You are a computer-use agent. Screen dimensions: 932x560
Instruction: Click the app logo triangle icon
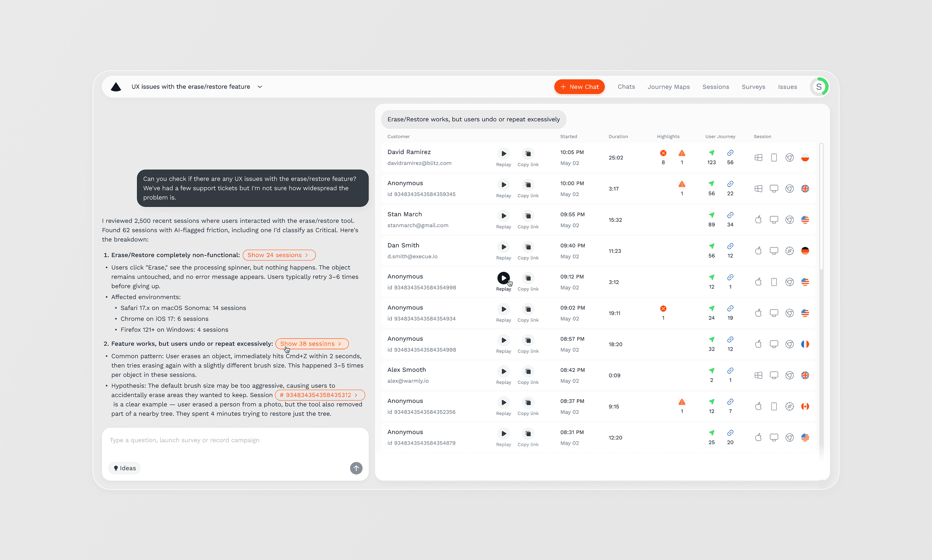(116, 87)
